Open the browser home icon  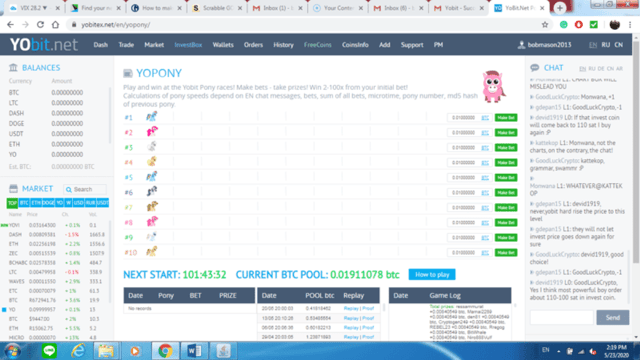(x=56, y=25)
